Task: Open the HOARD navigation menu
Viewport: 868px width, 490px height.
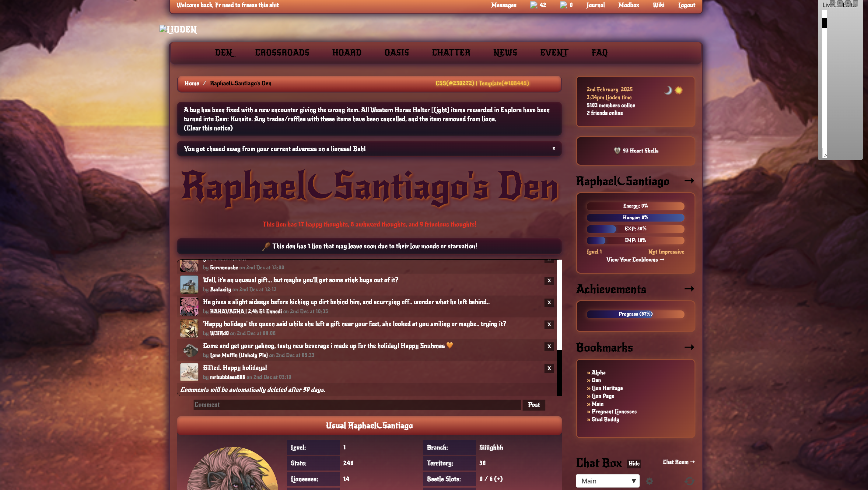Action: tap(347, 53)
